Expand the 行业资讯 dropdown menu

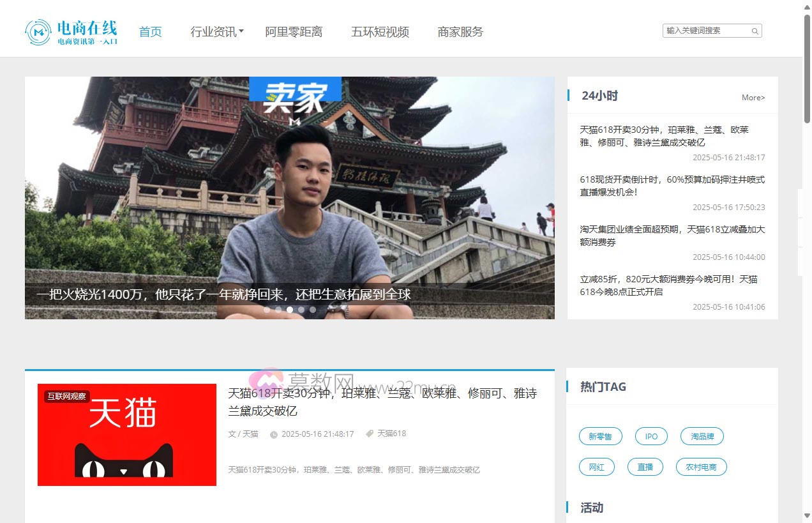click(x=217, y=32)
